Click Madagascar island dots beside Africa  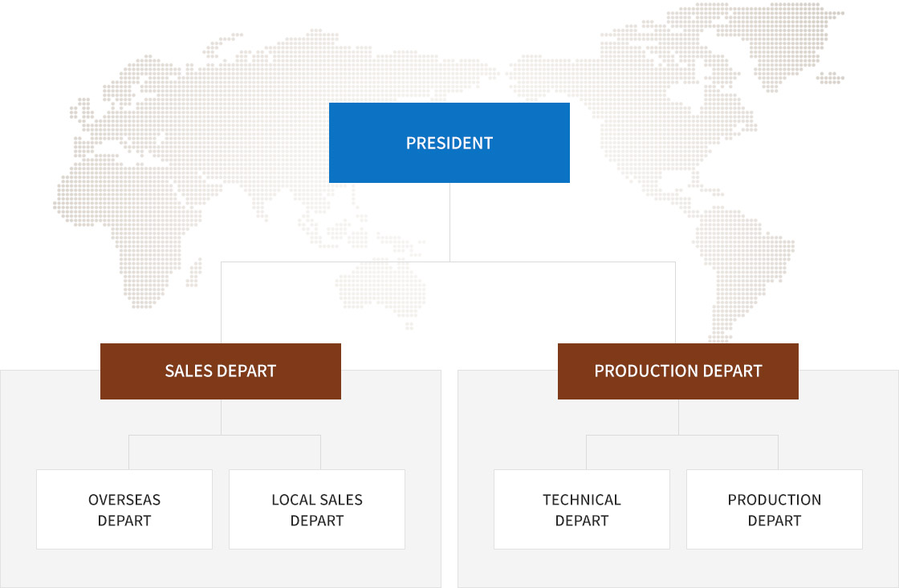pos(195,272)
